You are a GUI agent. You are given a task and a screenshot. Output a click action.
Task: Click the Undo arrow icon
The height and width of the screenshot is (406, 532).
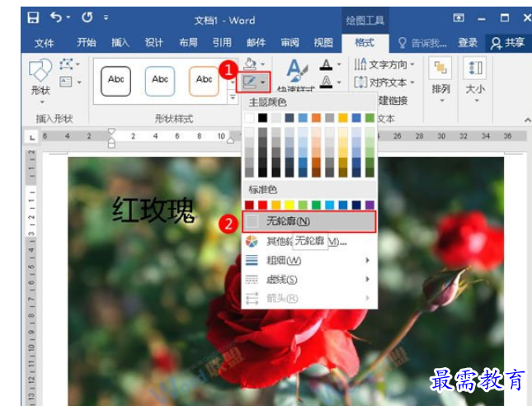pyautogui.click(x=56, y=17)
